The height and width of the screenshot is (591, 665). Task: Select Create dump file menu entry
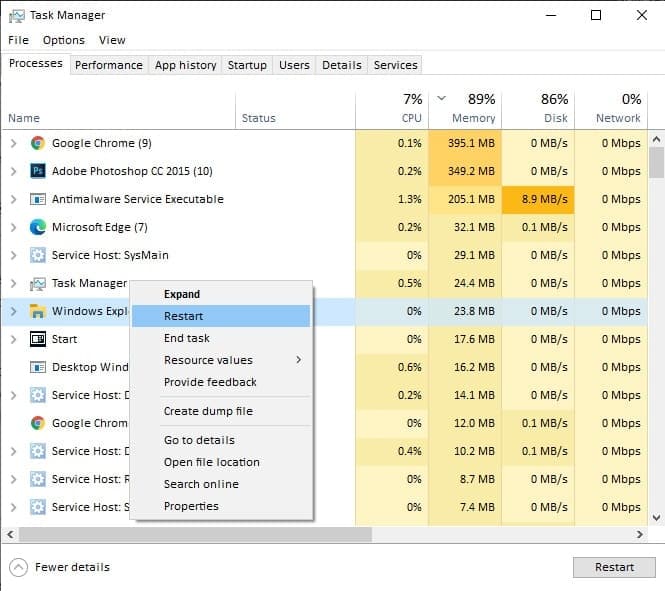(x=221, y=411)
